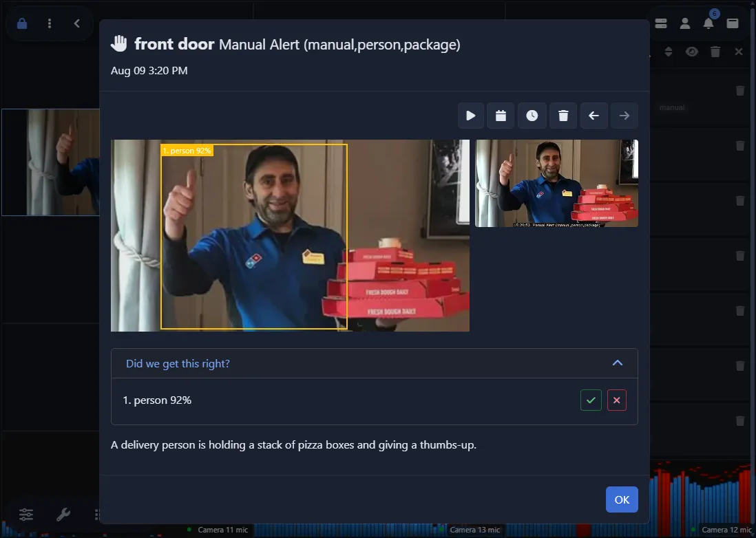Click the trash icon in alerts panel header
Viewport: 756px width, 538px height.
715,52
